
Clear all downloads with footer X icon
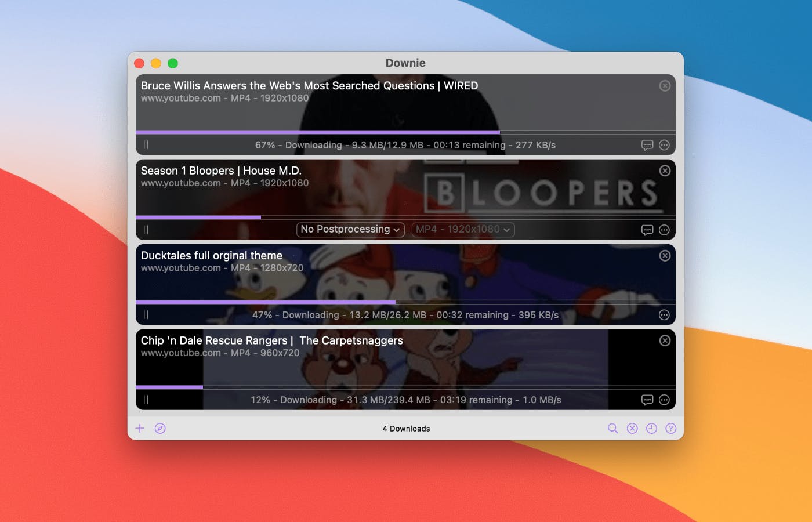click(632, 428)
